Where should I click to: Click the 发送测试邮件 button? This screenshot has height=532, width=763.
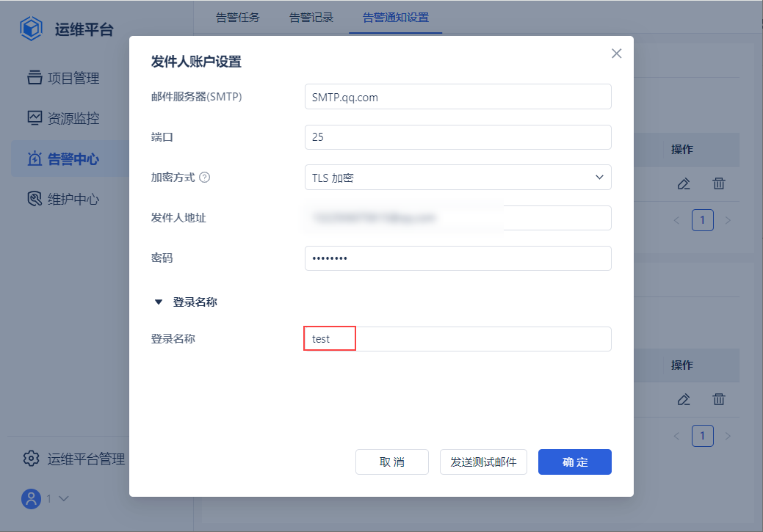click(483, 462)
